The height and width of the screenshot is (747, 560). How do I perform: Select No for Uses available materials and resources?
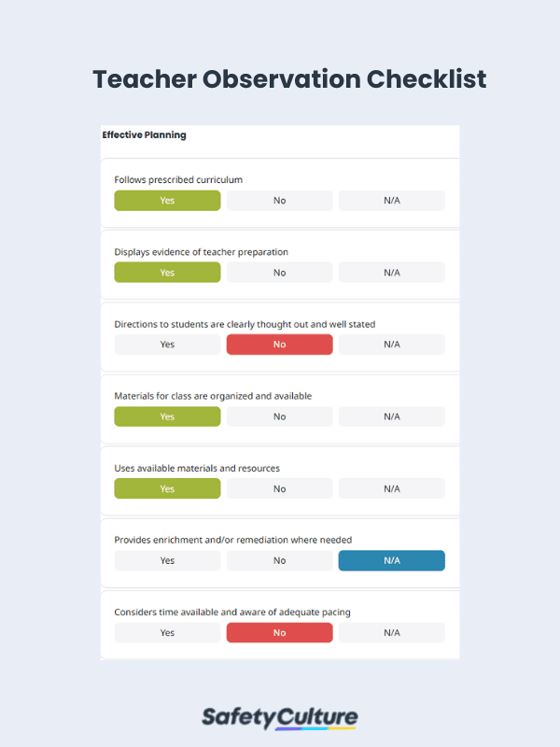click(279, 488)
